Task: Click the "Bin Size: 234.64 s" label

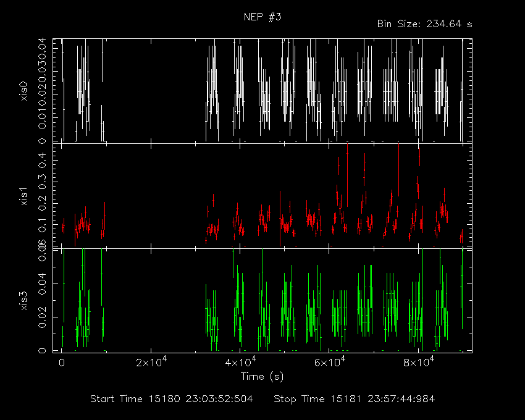Action: [424, 24]
